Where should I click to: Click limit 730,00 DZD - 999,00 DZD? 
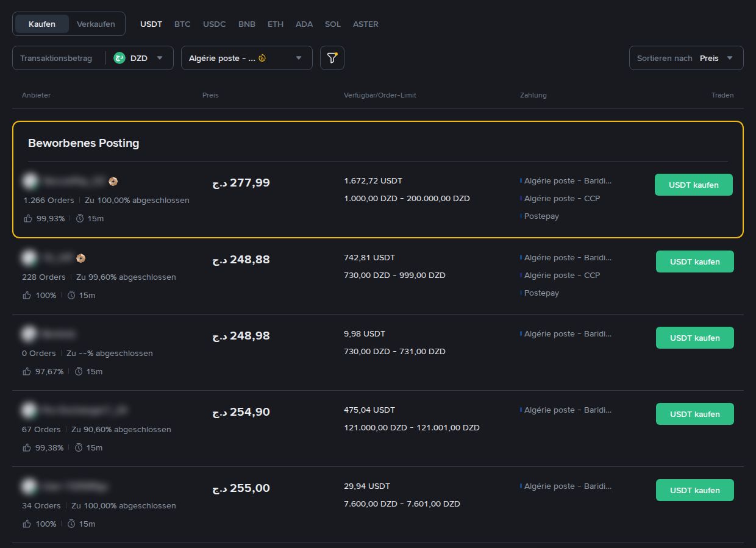(394, 276)
